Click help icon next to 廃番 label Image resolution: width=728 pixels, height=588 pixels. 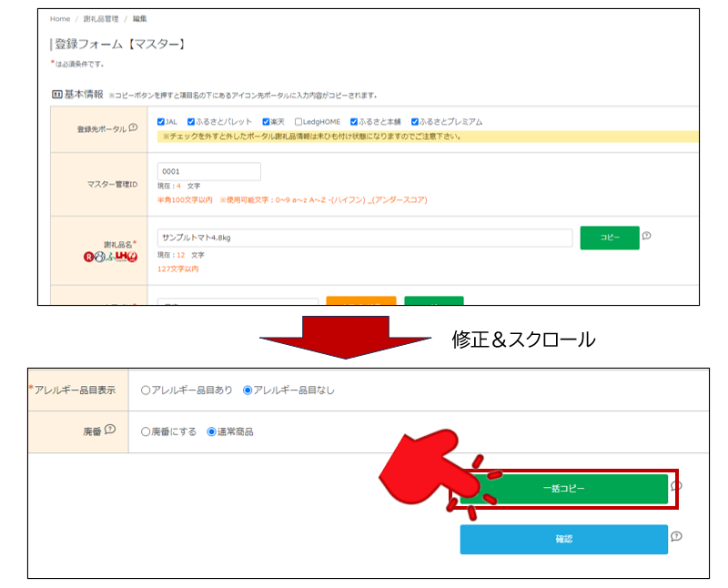(x=110, y=430)
